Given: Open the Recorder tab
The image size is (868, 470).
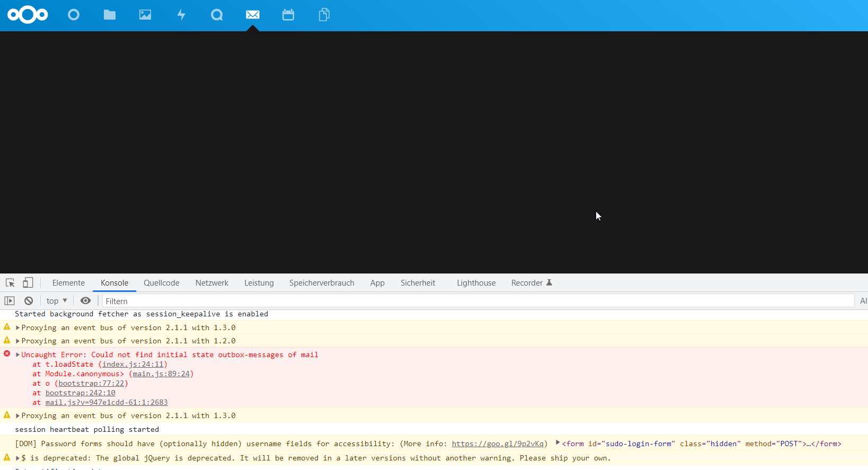Looking at the screenshot, I should [532, 283].
